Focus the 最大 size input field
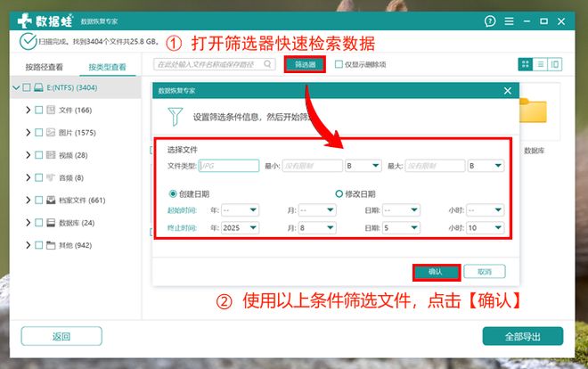This screenshot has width=588, height=369. tap(435, 166)
